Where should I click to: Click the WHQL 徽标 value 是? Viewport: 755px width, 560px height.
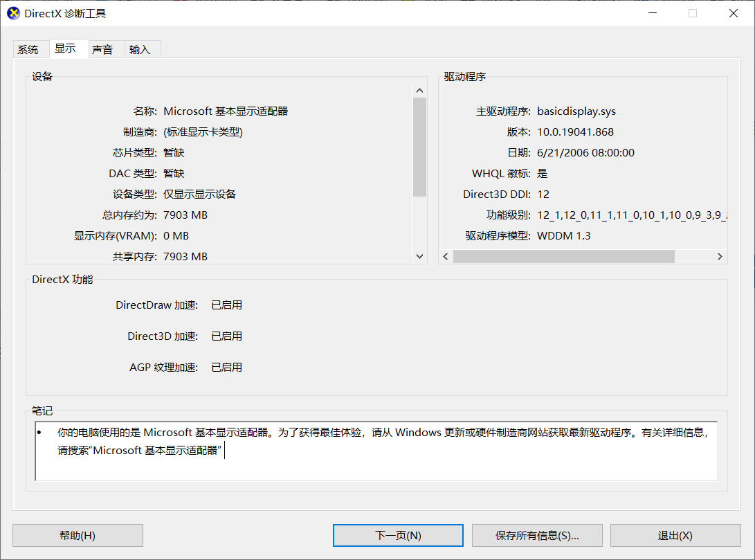(x=543, y=173)
